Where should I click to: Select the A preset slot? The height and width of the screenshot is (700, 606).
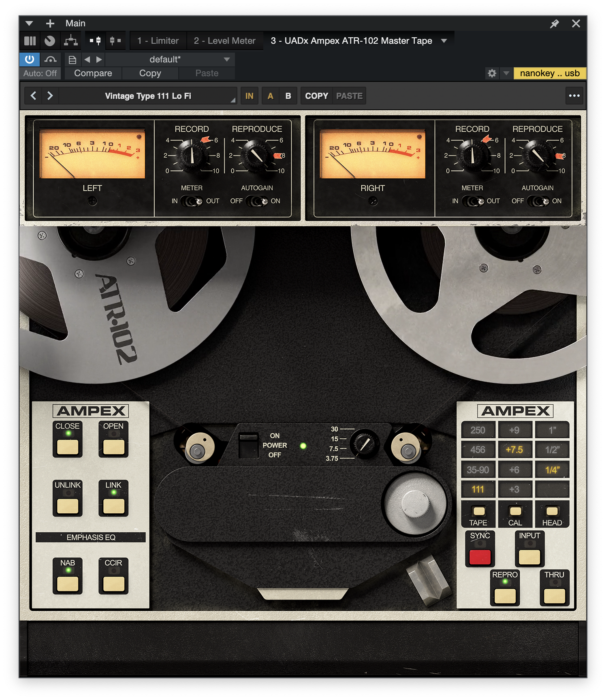point(270,96)
